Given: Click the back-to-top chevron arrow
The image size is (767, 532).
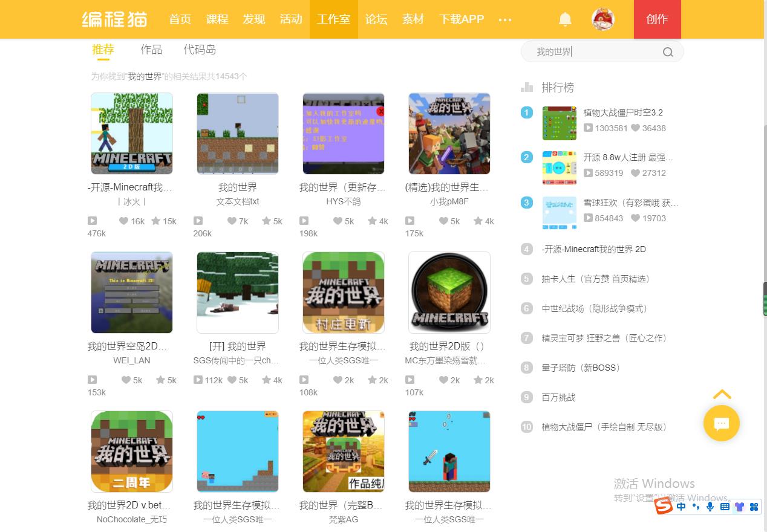Looking at the screenshot, I should pos(722,395).
